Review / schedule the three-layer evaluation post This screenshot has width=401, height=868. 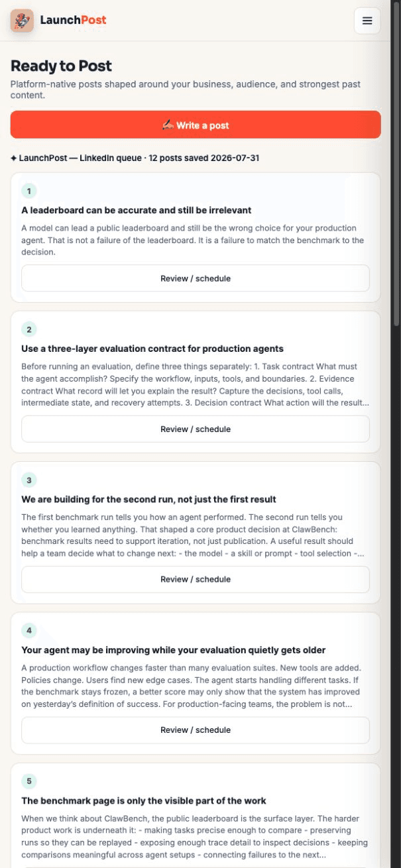coord(196,429)
